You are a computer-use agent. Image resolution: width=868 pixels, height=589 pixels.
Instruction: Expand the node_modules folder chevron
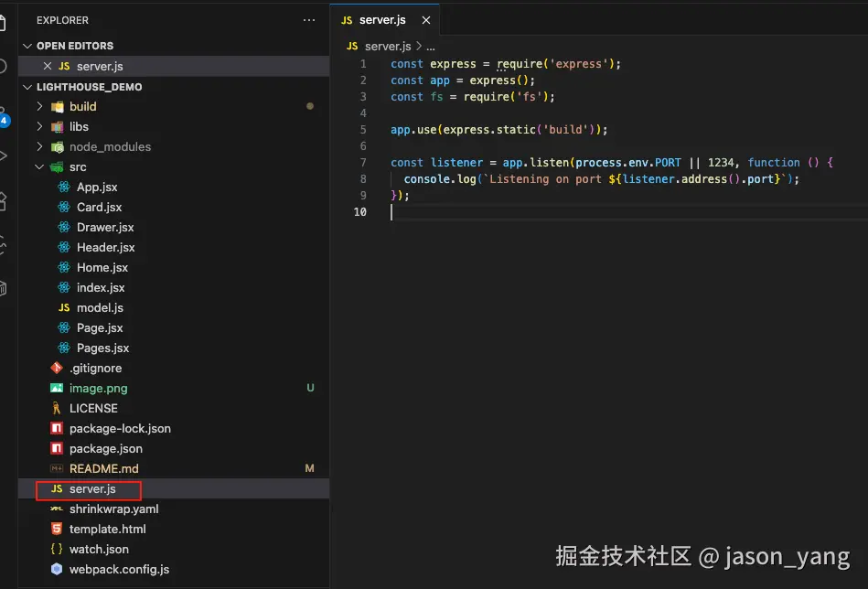point(39,146)
